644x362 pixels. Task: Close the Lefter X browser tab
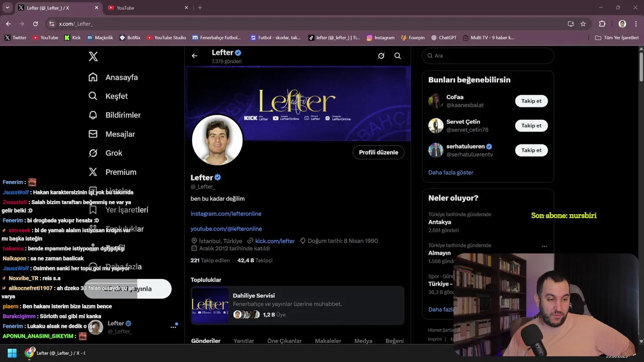(96, 8)
